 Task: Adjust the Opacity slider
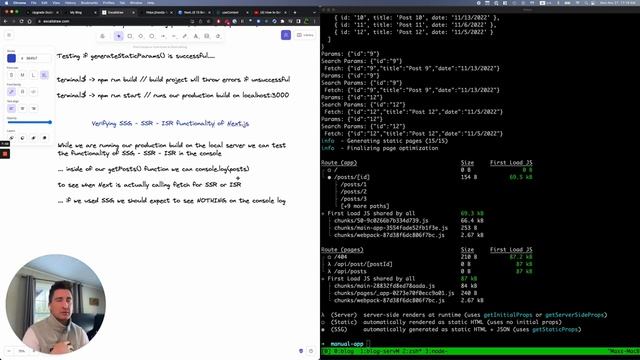point(29,122)
